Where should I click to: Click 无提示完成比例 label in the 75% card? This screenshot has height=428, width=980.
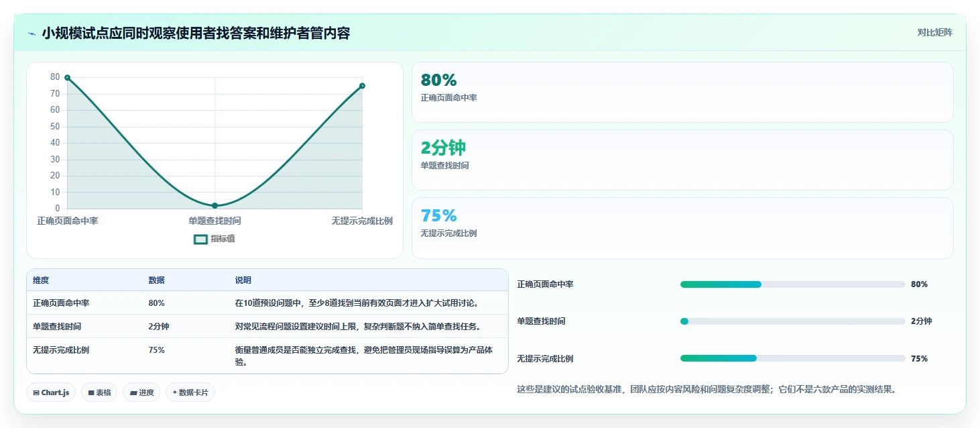coord(448,233)
